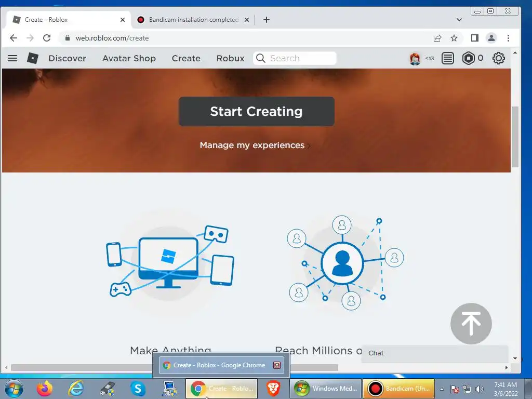The width and height of the screenshot is (532, 399).
Task: Click the scrollbar down arrow
Action: (x=515, y=358)
